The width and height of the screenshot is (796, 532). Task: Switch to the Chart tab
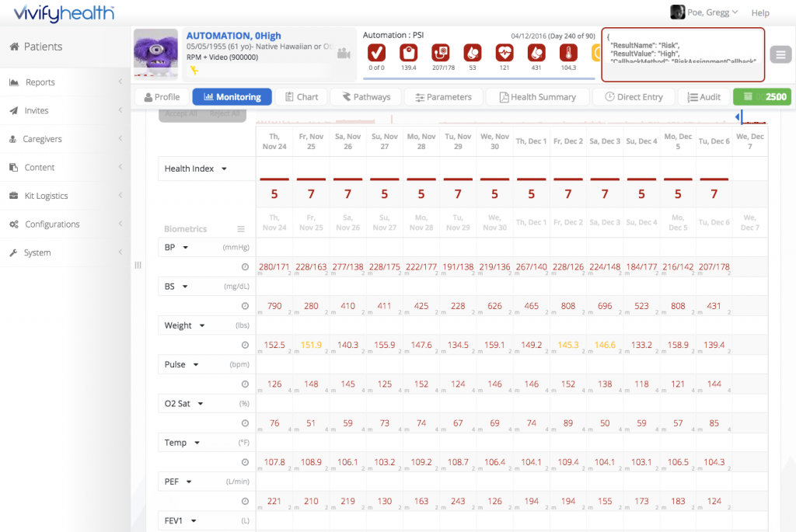pos(301,97)
